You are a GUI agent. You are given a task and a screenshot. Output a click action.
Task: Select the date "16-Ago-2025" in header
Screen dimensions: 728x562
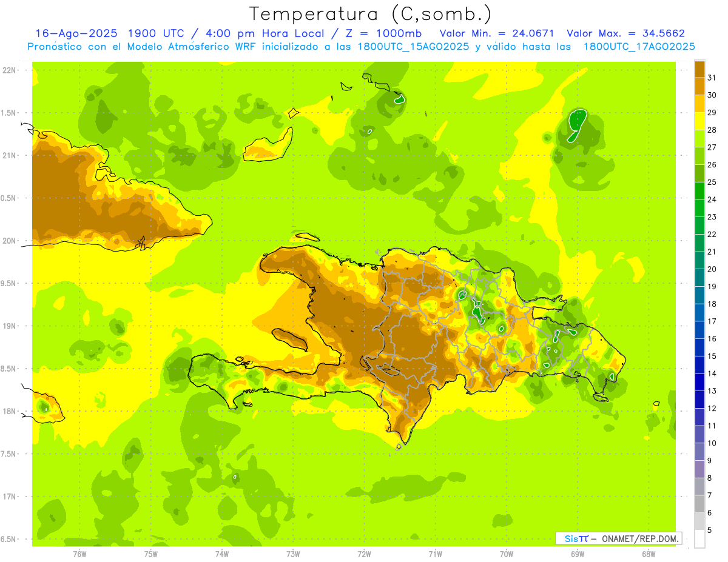(76, 33)
